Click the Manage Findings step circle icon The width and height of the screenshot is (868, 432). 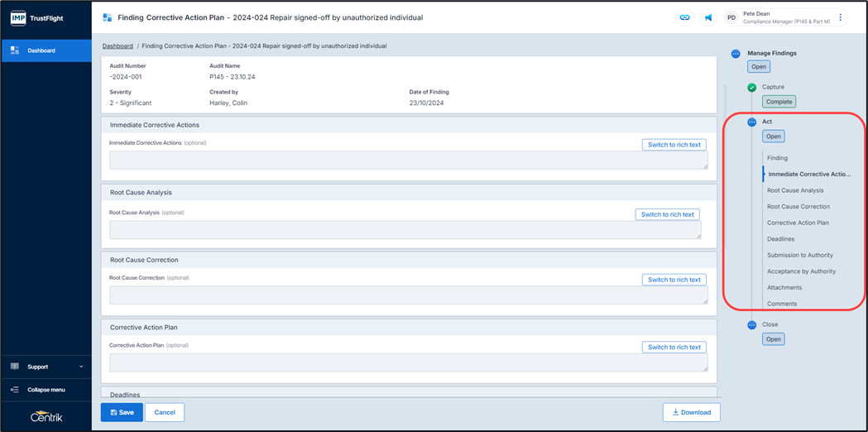coord(736,54)
